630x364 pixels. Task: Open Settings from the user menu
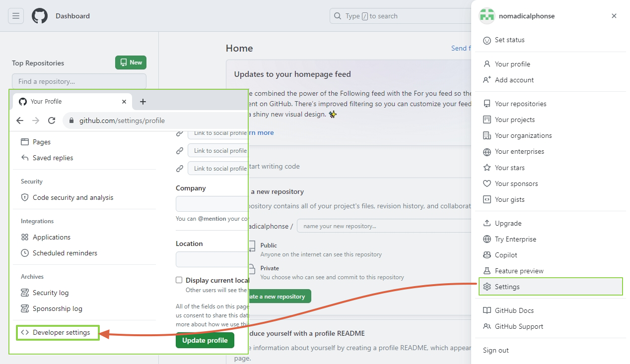pos(551,287)
